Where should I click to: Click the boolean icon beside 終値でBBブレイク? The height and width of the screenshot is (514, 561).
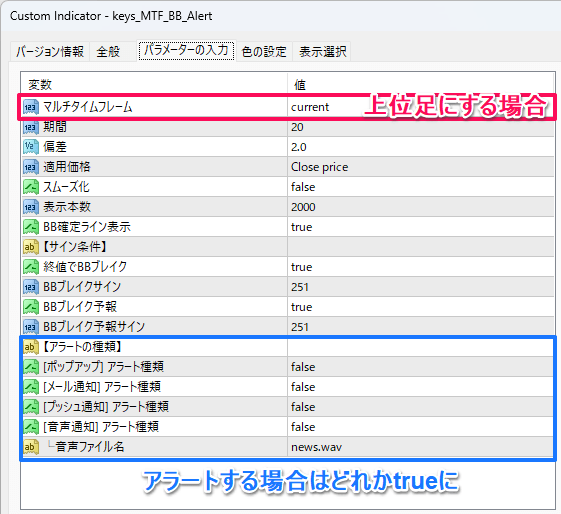(x=31, y=267)
